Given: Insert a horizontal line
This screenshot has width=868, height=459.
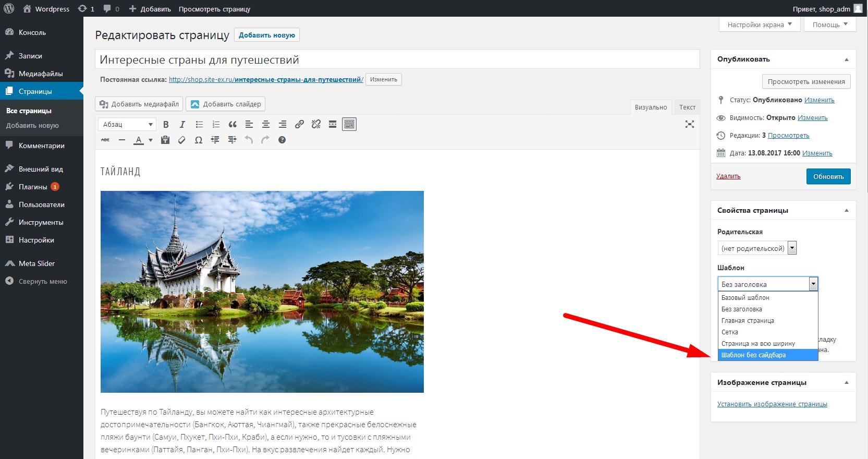Looking at the screenshot, I should pos(122,140).
